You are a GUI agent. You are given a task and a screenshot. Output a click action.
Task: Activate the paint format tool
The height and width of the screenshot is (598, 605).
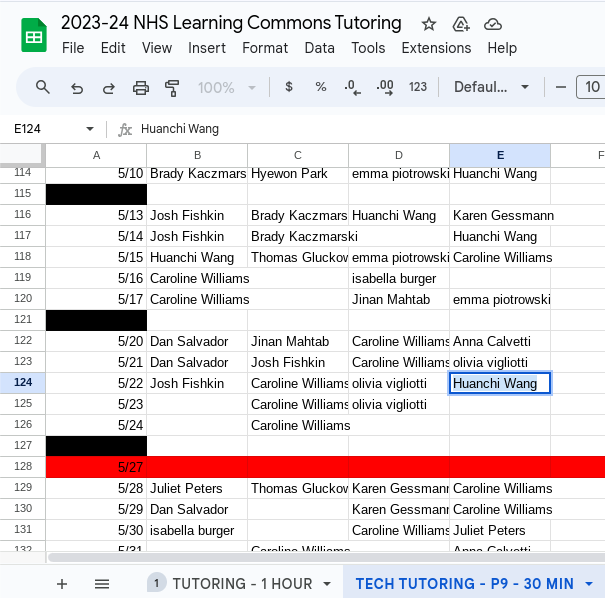coord(172,88)
